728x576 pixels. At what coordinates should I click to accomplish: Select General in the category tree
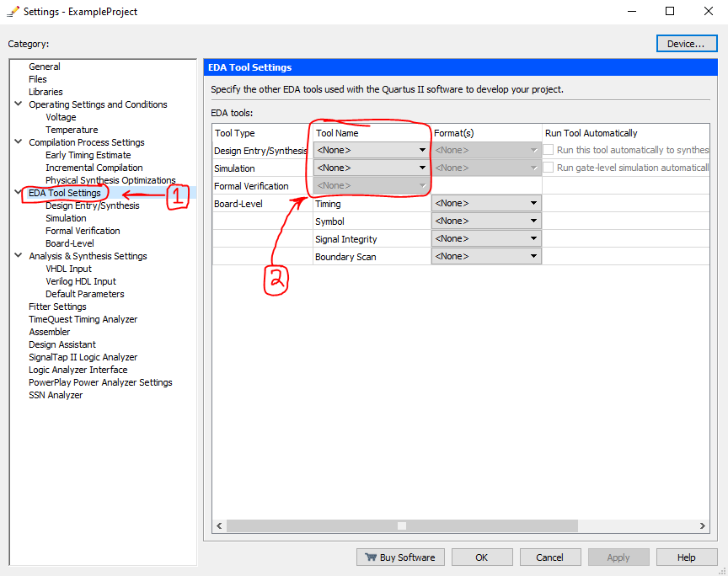45,67
